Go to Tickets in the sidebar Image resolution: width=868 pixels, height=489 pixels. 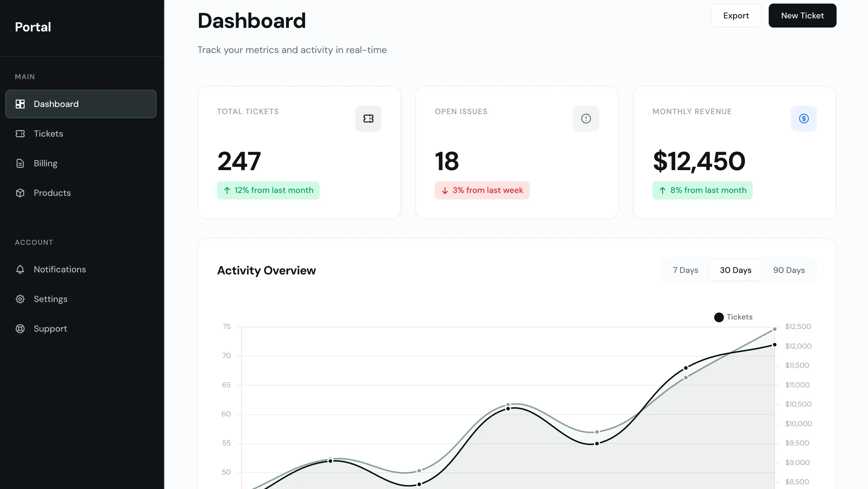click(81, 134)
